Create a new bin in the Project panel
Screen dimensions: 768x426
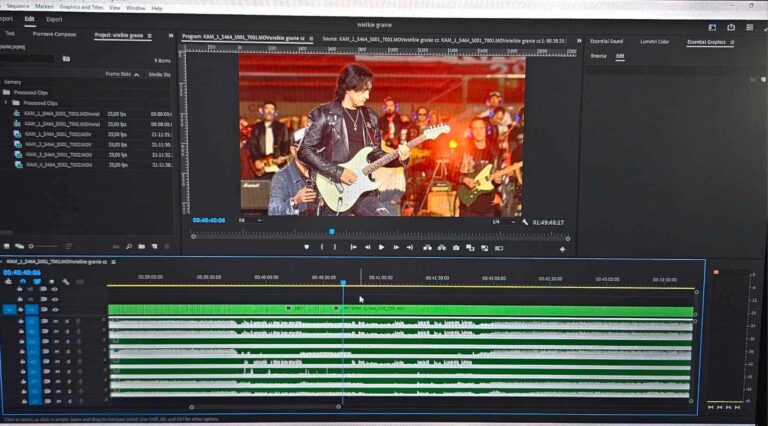142,246
